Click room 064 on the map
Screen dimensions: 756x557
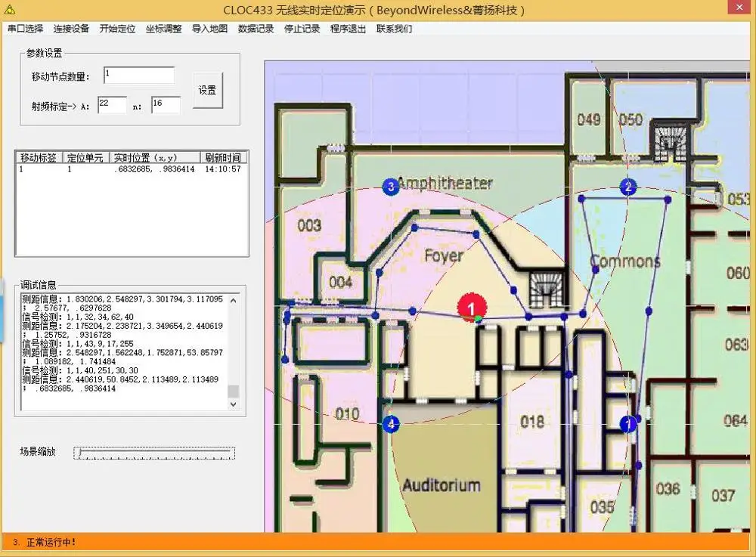pos(736,421)
